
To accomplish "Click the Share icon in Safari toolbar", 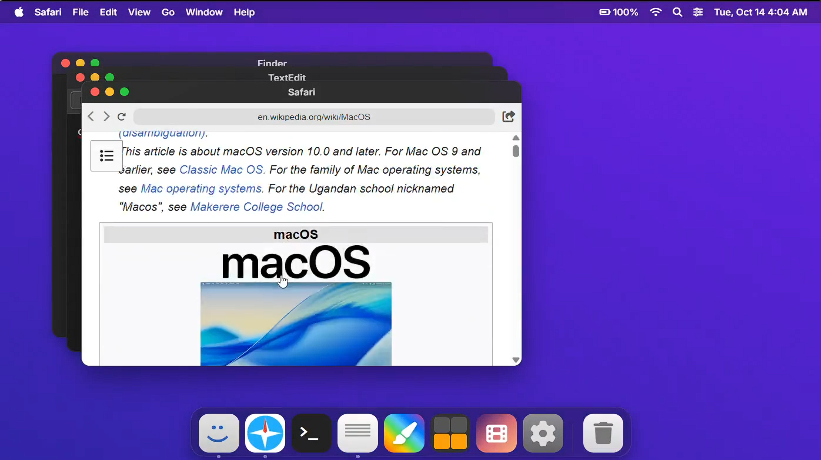I will (508, 116).
